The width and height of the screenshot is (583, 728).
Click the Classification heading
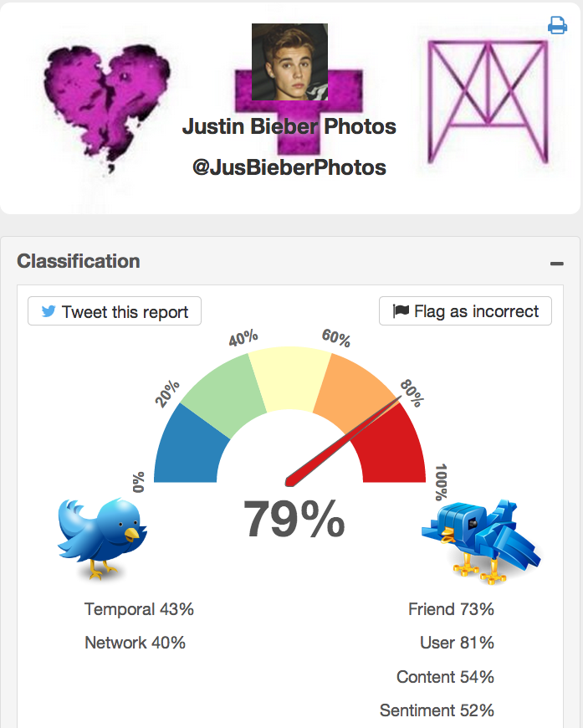click(x=79, y=261)
